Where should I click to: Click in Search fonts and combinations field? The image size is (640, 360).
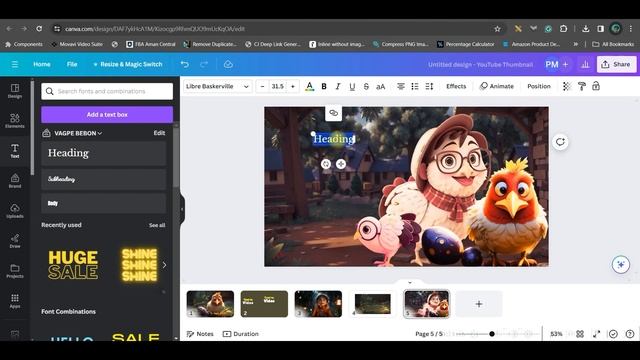click(x=107, y=91)
